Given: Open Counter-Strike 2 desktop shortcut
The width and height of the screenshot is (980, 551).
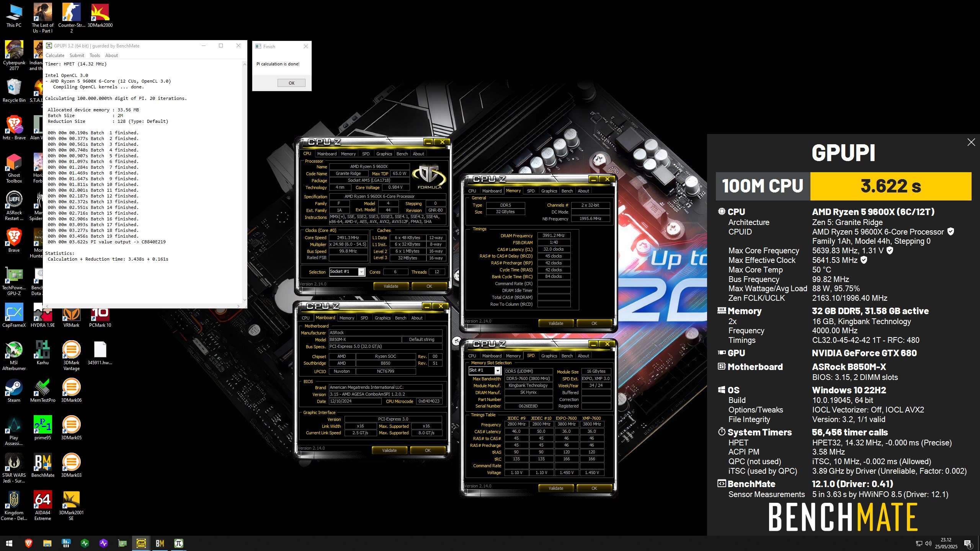Looking at the screenshot, I should [71, 18].
